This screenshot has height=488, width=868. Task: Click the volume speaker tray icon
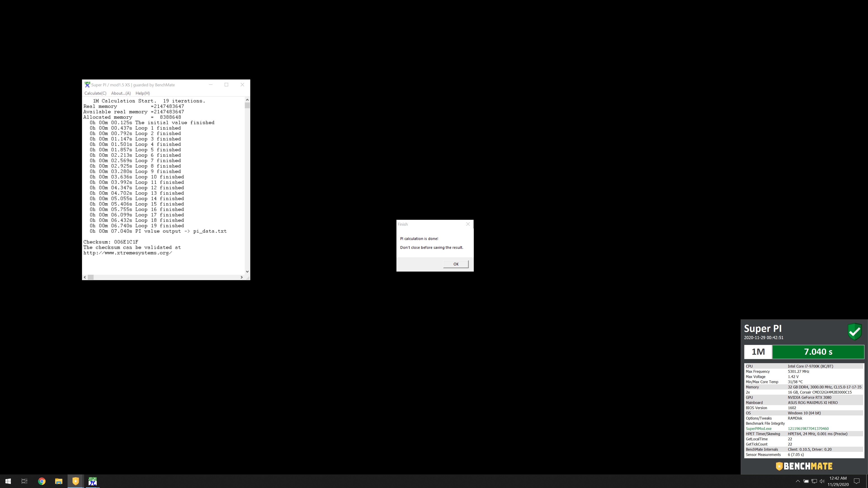(x=822, y=481)
